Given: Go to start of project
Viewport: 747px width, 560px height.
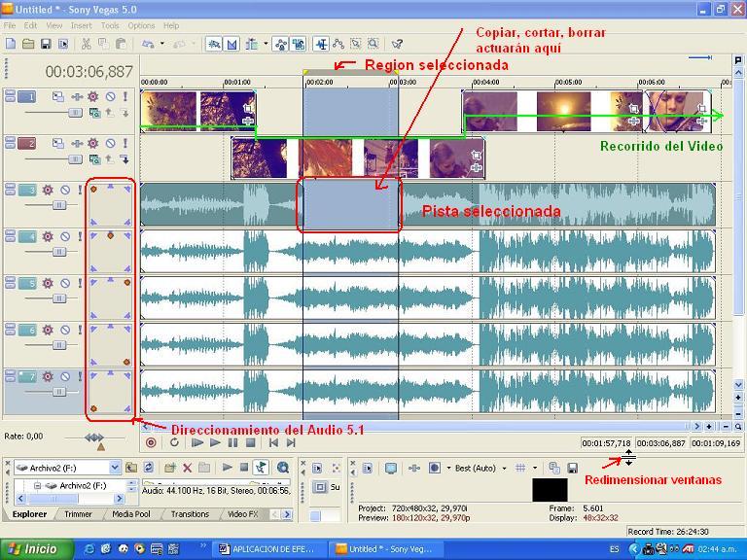Looking at the screenshot, I should [273, 443].
